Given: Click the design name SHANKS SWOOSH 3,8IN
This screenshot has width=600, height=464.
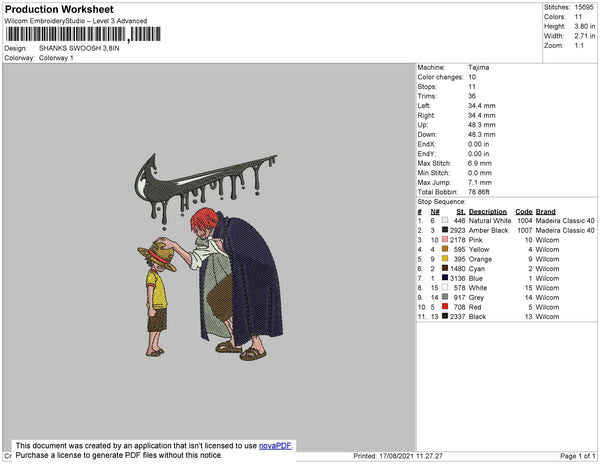Looking at the screenshot, I should [79, 49].
